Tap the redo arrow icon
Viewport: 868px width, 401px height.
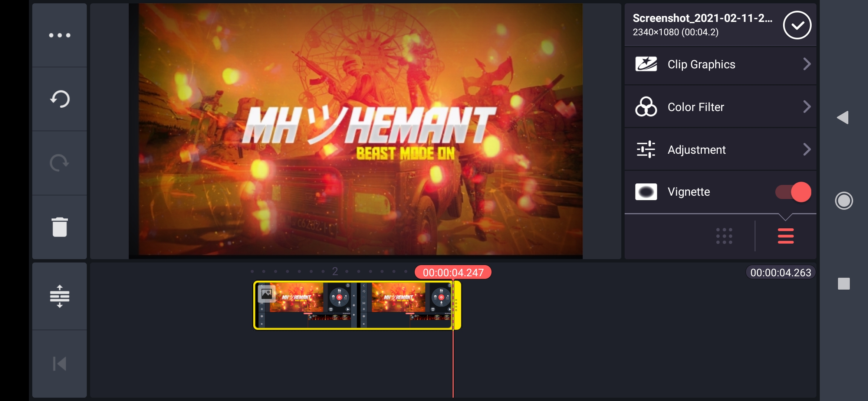(x=59, y=163)
